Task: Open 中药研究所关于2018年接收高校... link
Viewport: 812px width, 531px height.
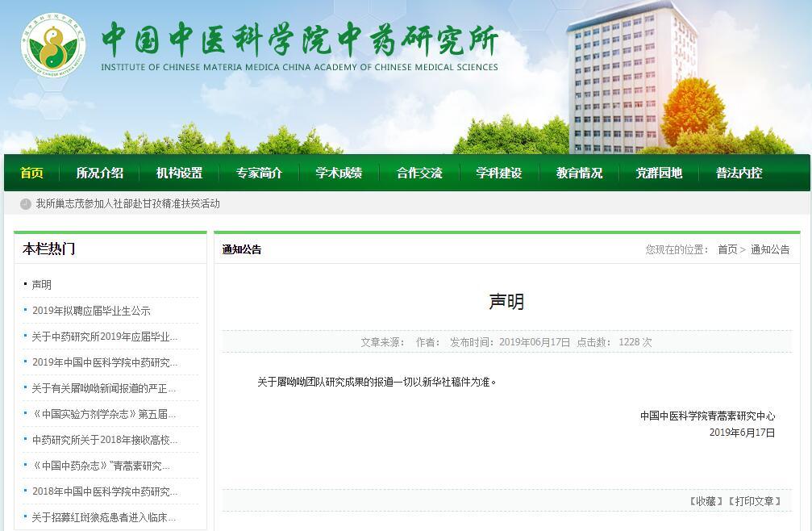Action: pos(104,440)
